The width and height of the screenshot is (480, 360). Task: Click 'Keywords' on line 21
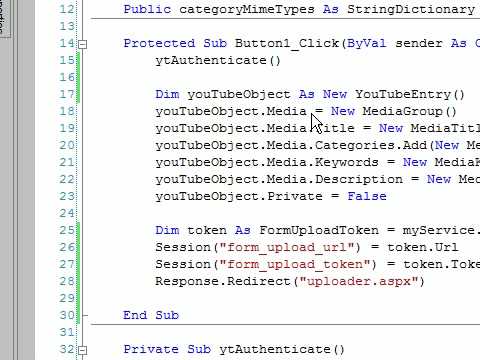tap(347, 162)
